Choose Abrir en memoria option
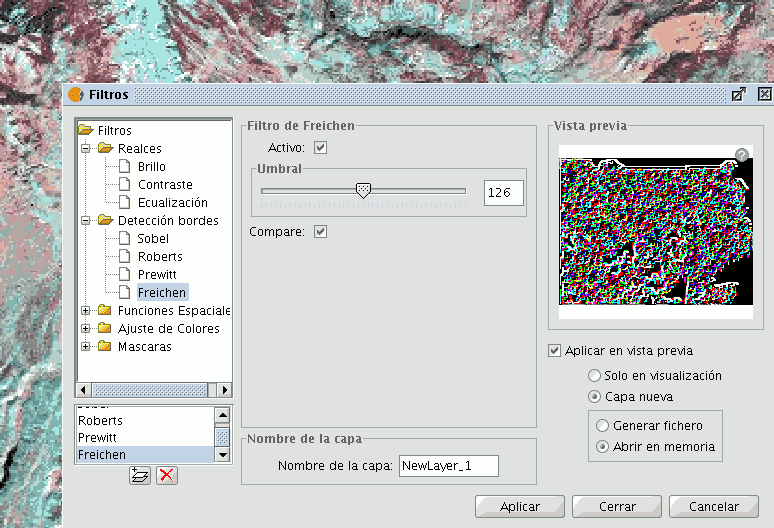 (x=602, y=447)
